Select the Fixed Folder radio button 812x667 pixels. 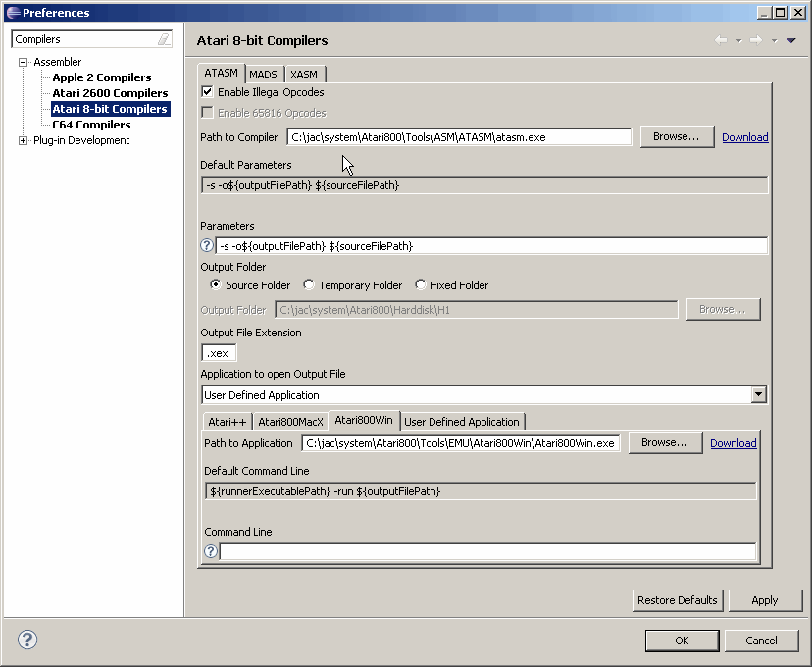421,284
